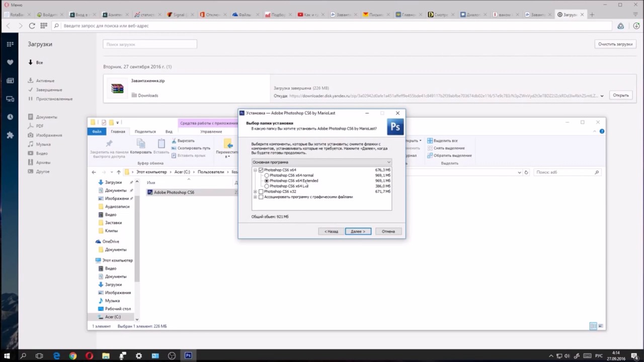
Task: Open the Файл tab in File Explorer
Action: (97, 132)
